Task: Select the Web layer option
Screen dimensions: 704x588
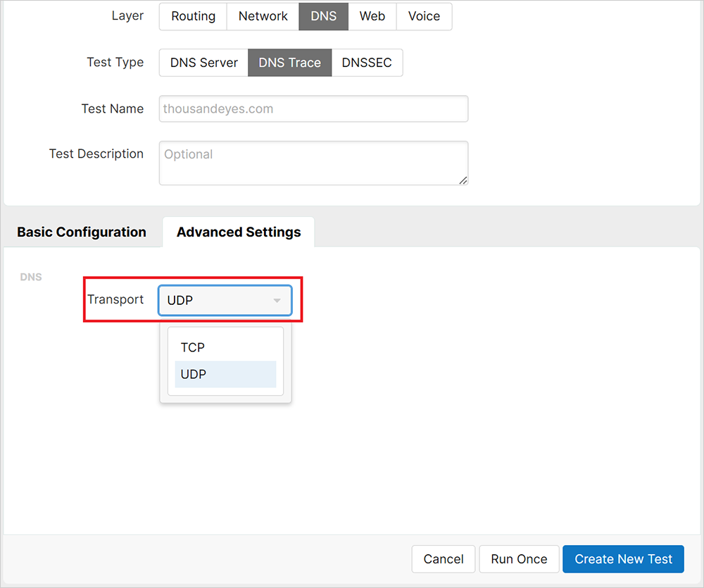Action: click(372, 16)
